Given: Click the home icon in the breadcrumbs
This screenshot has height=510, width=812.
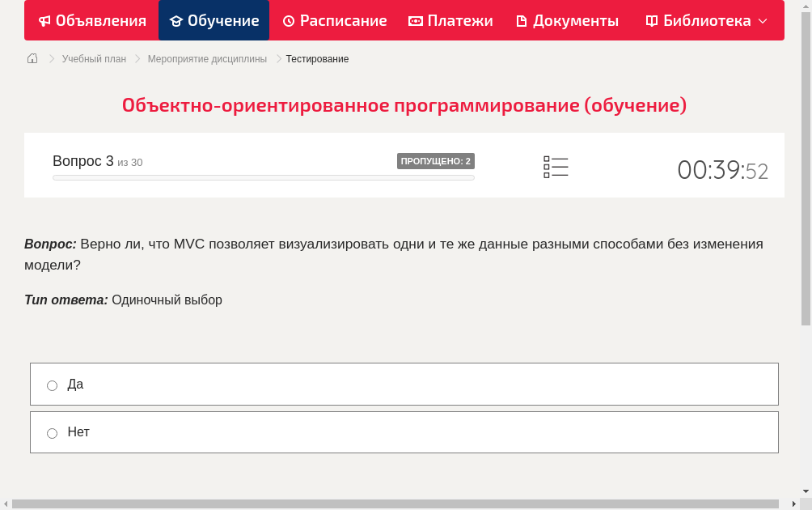Looking at the screenshot, I should click(32, 58).
